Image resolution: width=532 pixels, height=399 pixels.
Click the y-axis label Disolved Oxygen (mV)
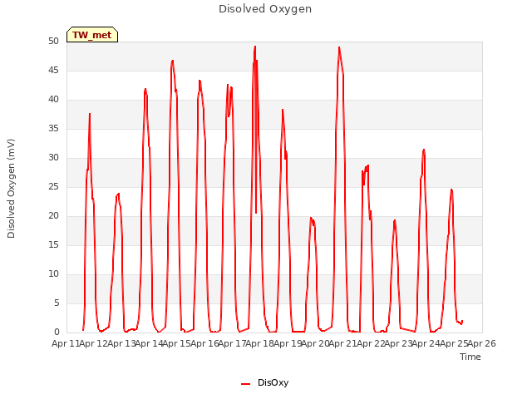pos(11,189)
